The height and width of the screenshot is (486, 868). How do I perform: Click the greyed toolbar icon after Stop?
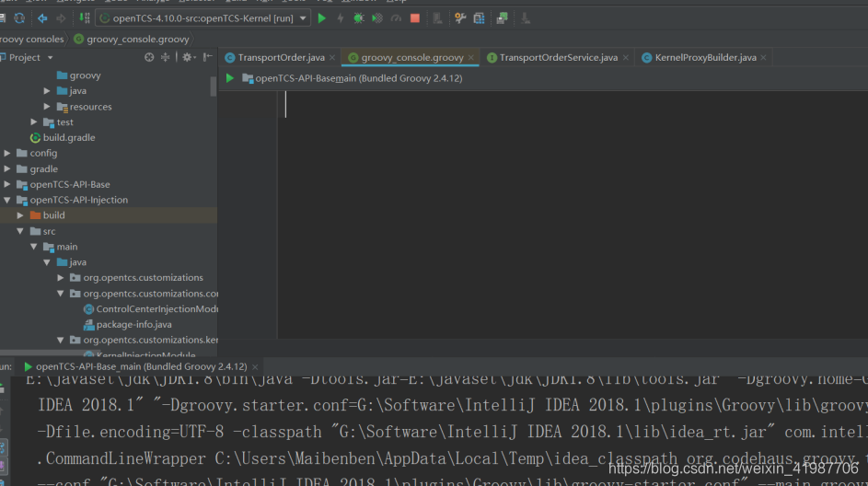[x=437, y=18]
